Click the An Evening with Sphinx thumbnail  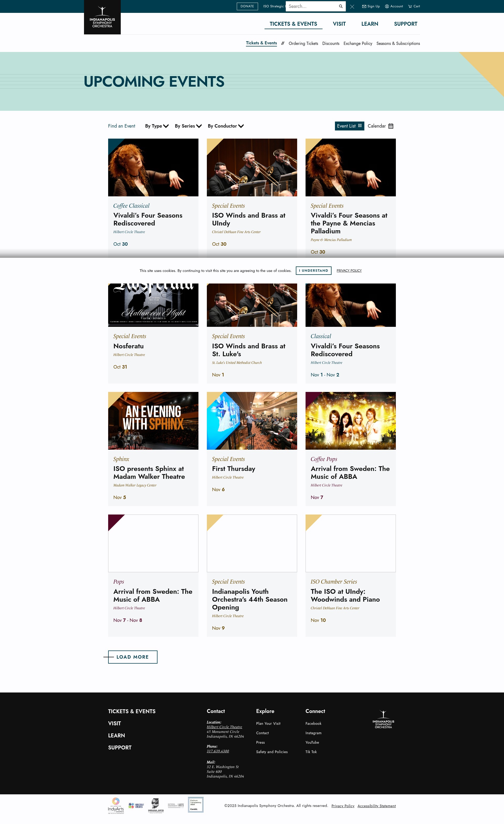pyautogui.click(x=153, y=421)
